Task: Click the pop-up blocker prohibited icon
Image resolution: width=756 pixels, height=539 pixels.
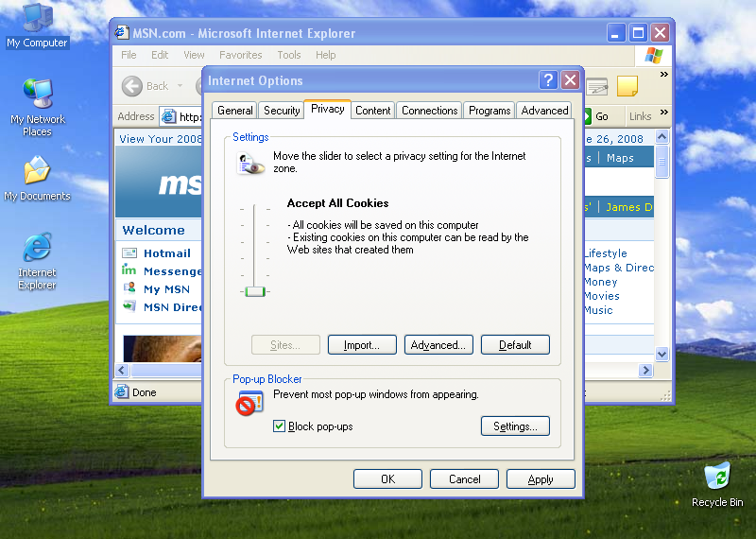Action: [x=249, y=403]
